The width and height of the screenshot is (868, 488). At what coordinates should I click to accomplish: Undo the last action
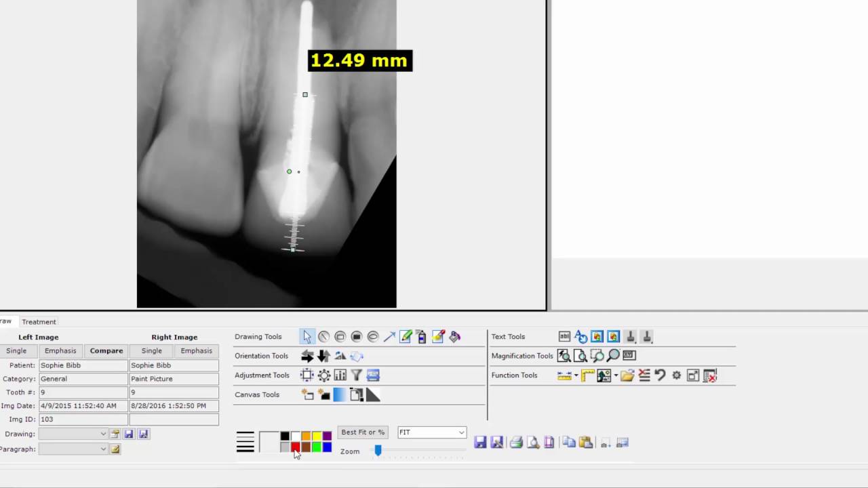[660, 375]
